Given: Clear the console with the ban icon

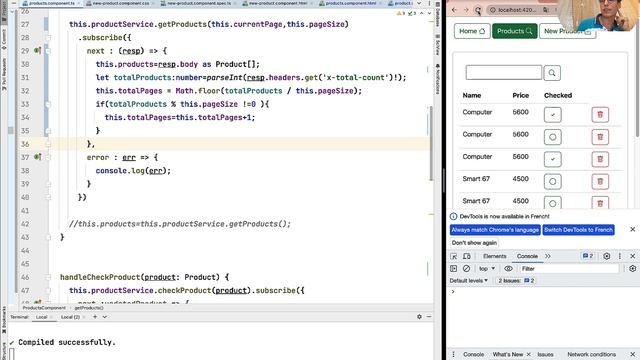Looking at the screenshot, I should [x=466, y=269].
